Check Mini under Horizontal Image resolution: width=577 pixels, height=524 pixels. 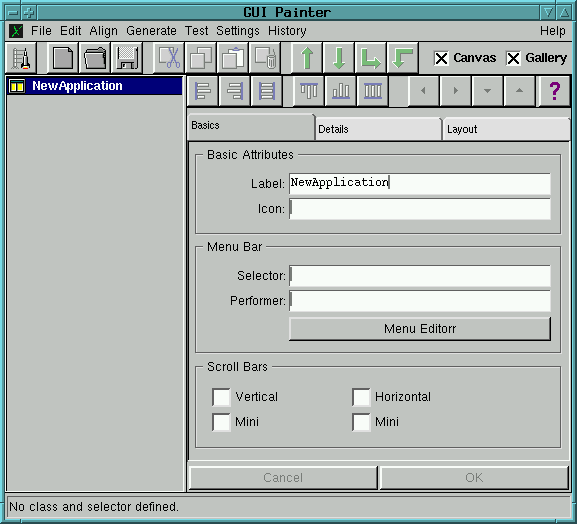click(361, 422)
